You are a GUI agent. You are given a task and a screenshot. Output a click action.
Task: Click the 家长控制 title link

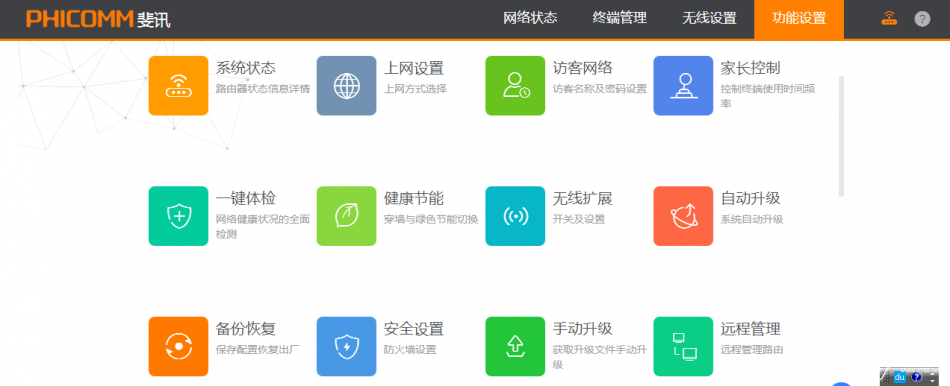750,68
